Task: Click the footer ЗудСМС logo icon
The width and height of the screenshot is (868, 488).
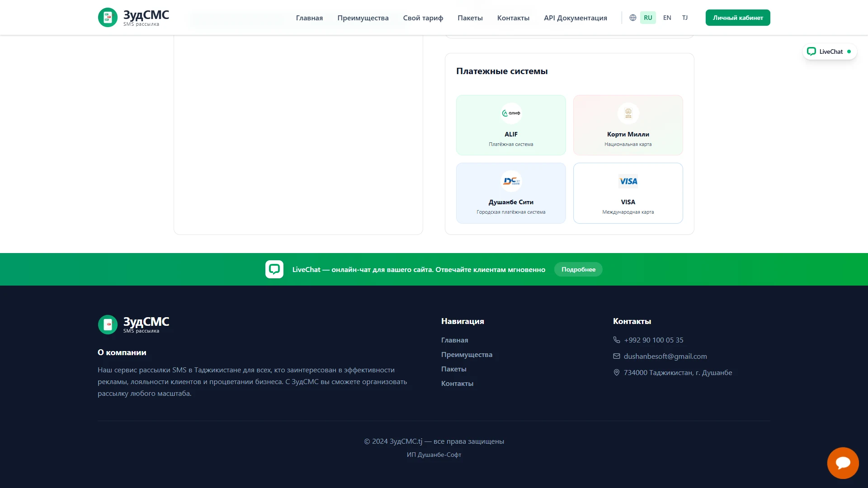Action: [108, 324]
